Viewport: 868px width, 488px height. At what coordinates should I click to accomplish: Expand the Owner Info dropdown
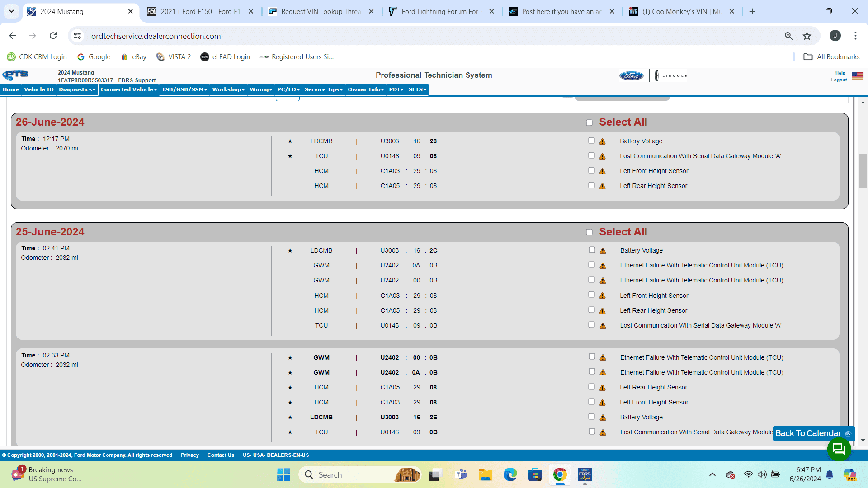(365, 89)
